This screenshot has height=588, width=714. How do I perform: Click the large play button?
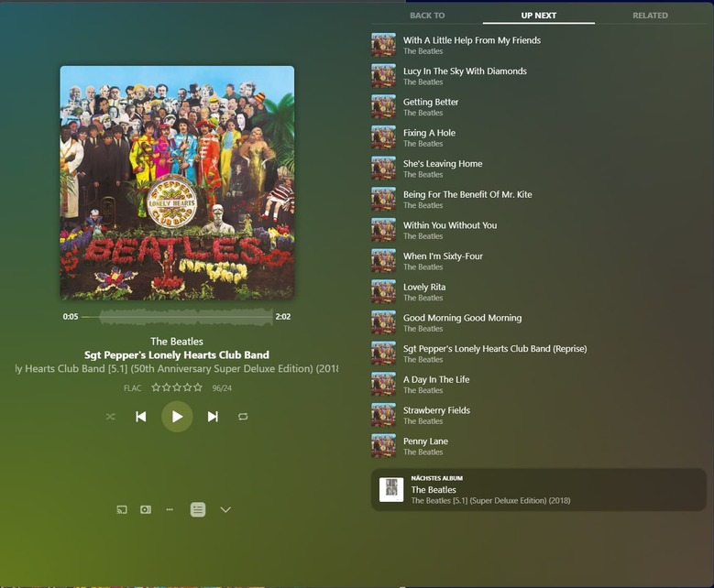coord(177,417)
